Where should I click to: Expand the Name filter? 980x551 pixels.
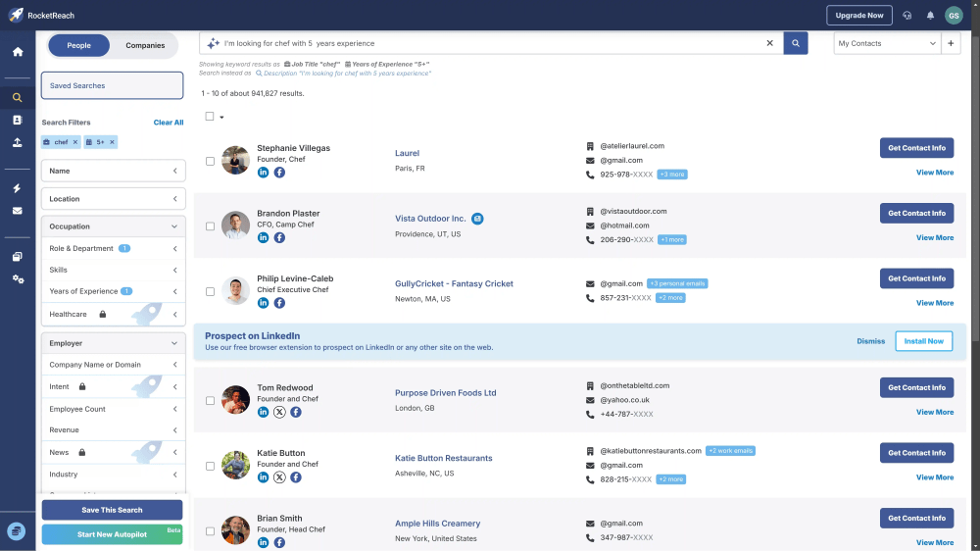(x=113, y=171)
